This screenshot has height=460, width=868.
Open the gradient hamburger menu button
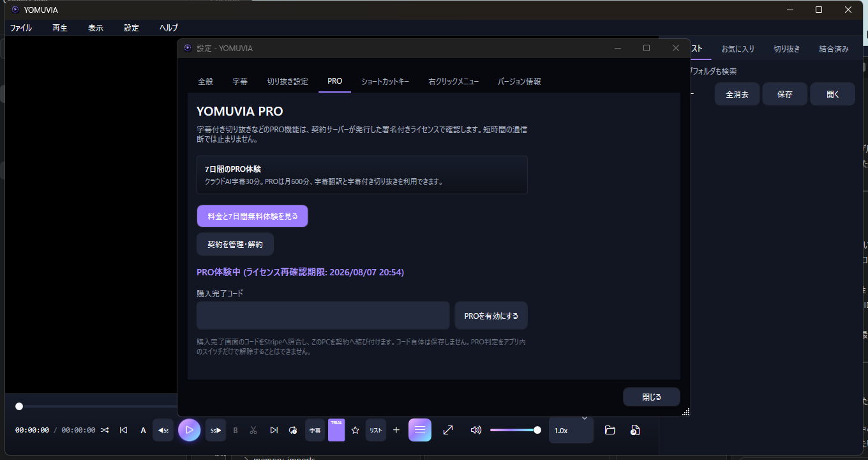(420, 430)
